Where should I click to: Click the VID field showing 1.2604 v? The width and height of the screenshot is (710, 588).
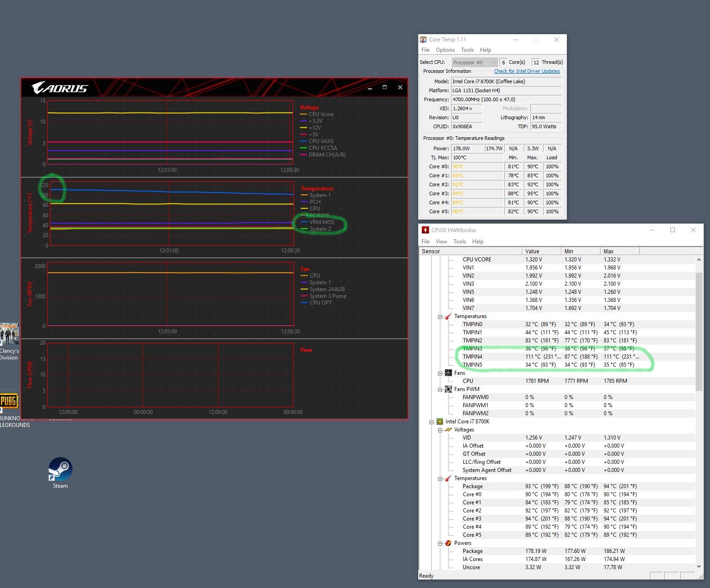pos(466,108)
